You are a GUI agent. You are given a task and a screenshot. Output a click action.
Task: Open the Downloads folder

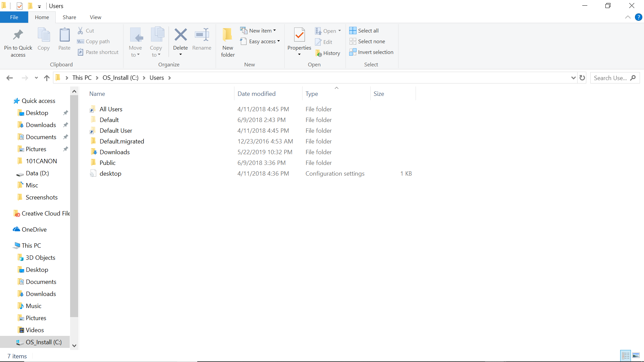(x=115, y=152)
